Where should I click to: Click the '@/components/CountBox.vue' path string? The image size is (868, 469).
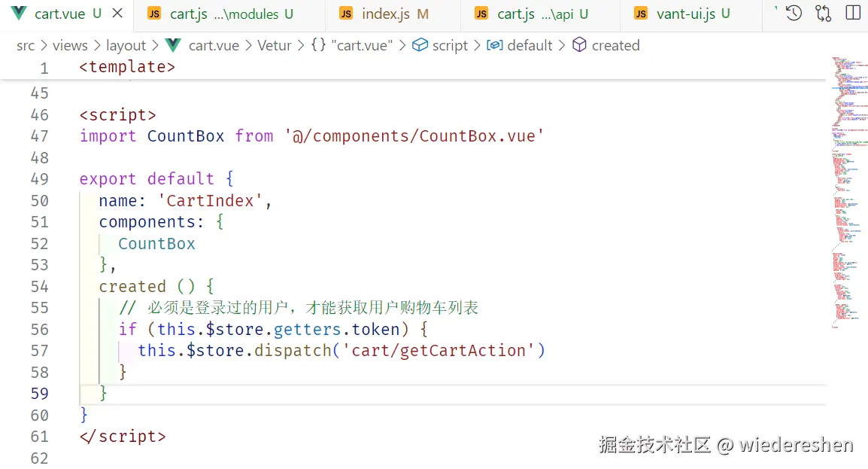click(x=414, y=136)
